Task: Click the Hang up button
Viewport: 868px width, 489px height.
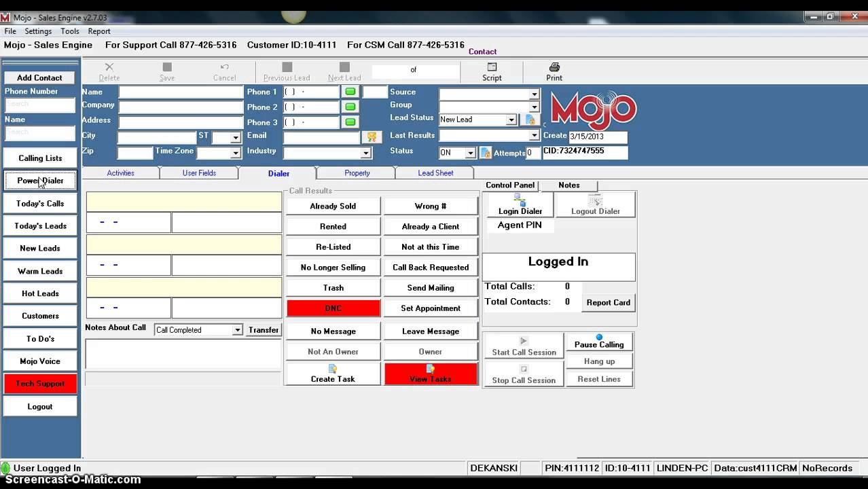Action: [x=599, y=361]
